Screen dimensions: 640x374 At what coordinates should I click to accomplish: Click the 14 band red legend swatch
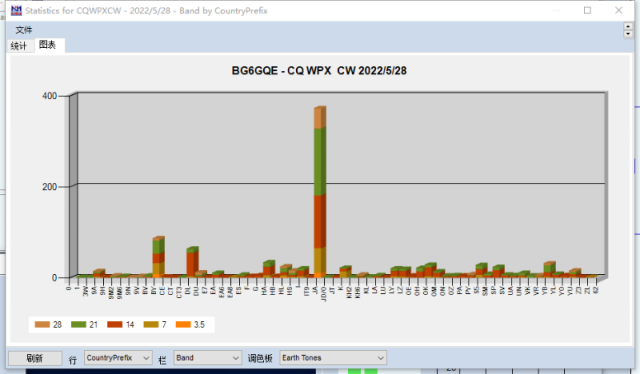pyautogui.click(x=115, y=325)
